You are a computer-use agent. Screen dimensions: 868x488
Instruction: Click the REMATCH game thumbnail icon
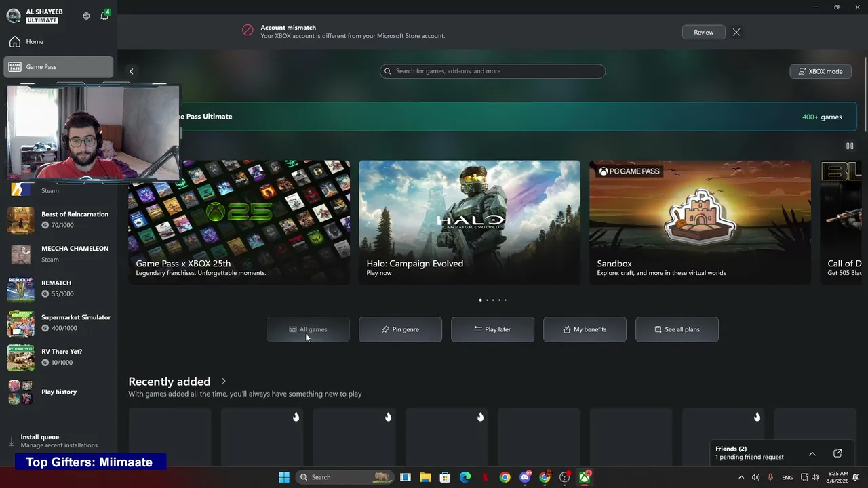tap(20, 289)
